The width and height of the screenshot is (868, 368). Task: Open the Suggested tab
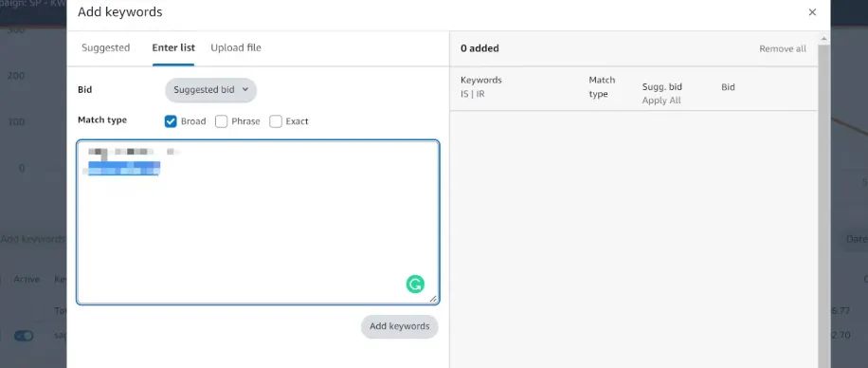(x=106, y=47)
